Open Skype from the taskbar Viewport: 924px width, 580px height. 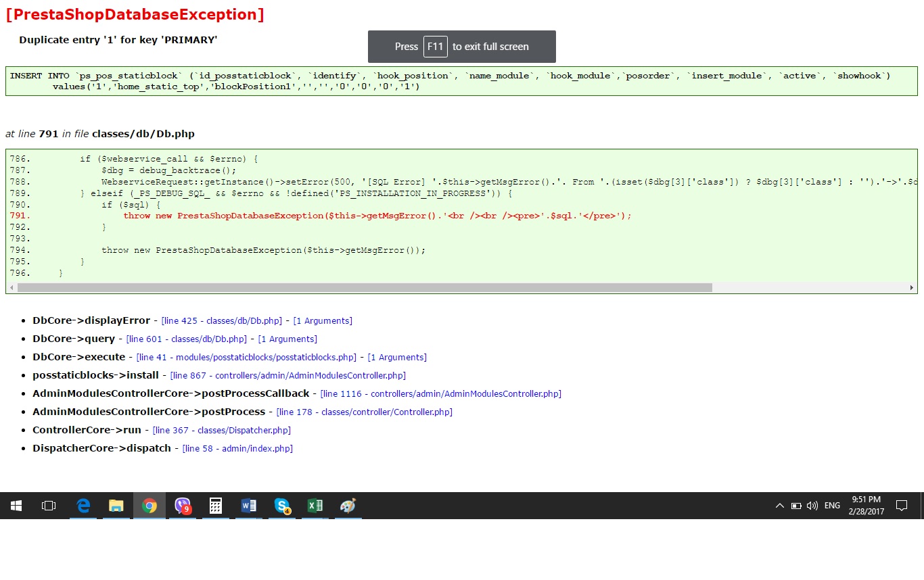(x=282, y=506)
